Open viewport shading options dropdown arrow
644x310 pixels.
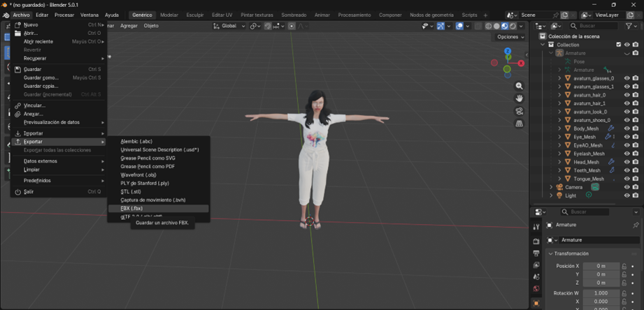[x=522, y=27]
